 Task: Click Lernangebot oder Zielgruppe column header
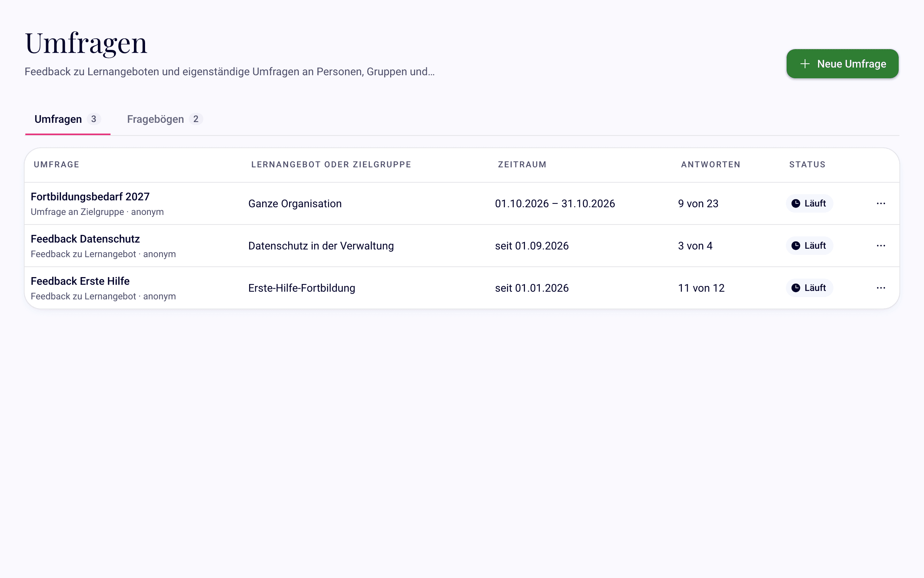[331, 165]
